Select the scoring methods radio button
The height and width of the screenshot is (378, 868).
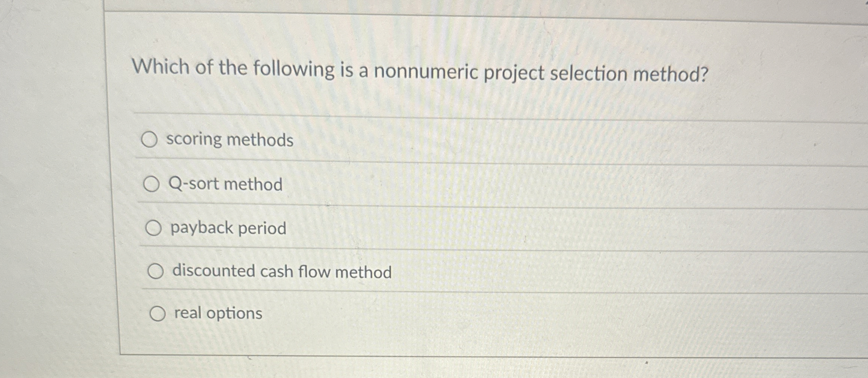pos(152,139)
